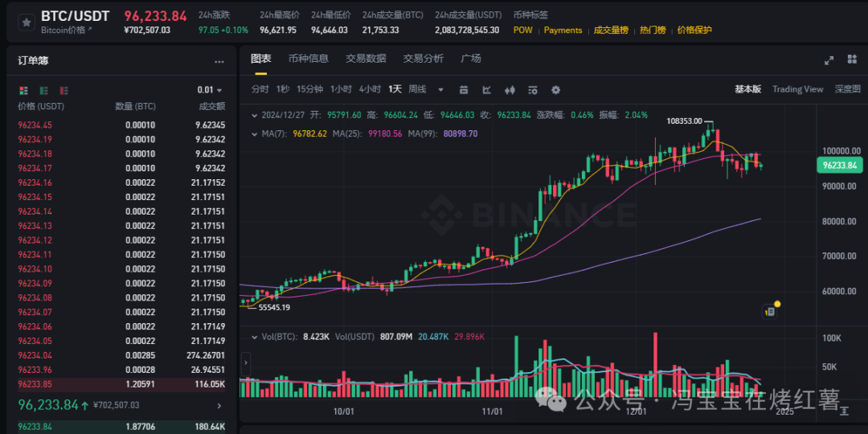Image resolution: width=868 pixels, height=434 pixels.
Task: Click the 96233.84 current price label on axis
Action: pyautogui.click(x=839, y=165)
